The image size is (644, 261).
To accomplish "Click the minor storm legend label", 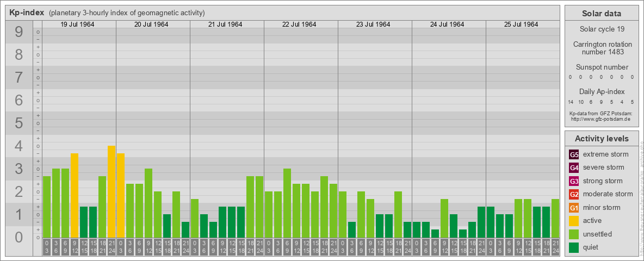I will (602, 208).
